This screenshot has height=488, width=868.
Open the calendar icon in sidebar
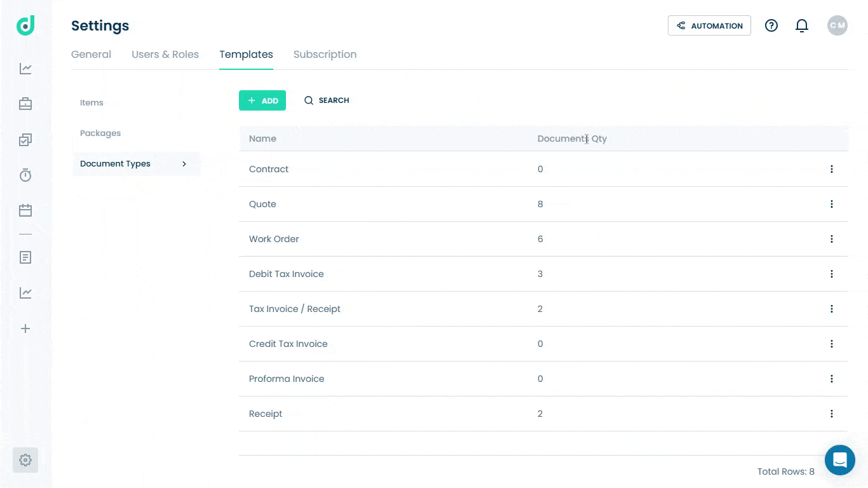pos(25,210)
